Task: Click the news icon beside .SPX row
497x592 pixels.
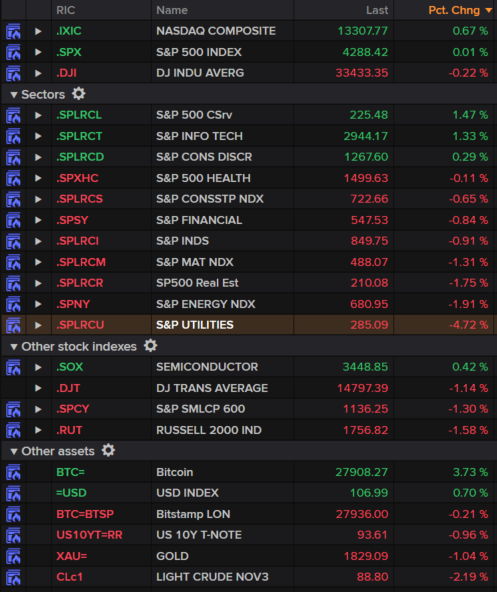Action: click(13, 52)
